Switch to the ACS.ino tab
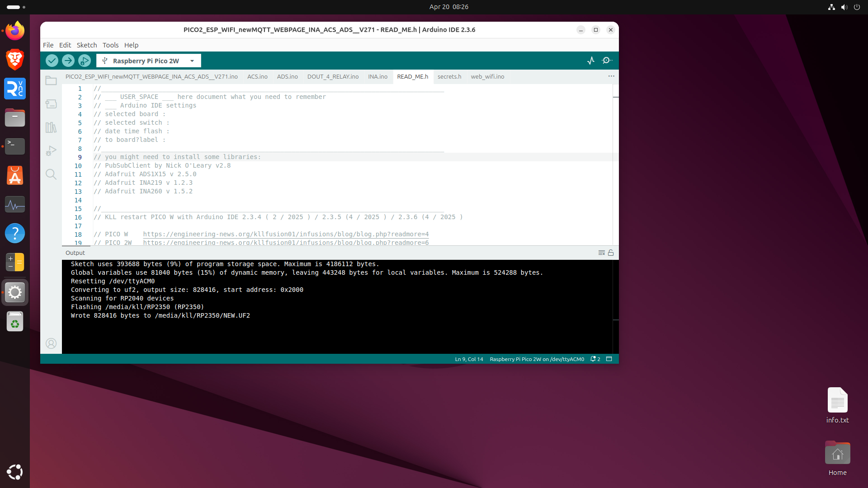Image resolution: width=868 pixels, height=488 pixels. (x=257, y=77)
